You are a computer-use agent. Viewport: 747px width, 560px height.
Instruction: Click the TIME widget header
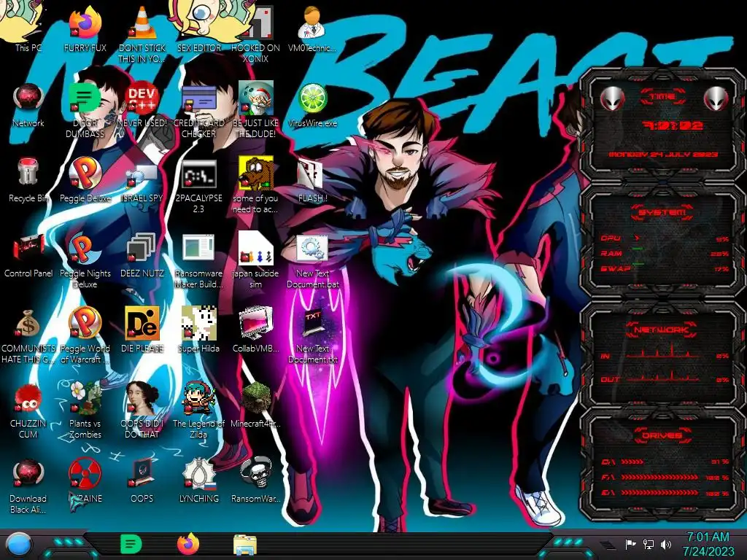pyautogui.click(x=662, y=97)
